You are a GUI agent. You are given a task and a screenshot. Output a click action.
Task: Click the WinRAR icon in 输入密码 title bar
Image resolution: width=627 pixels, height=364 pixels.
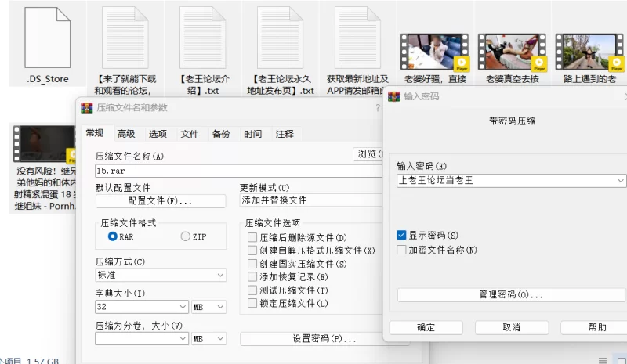pyautogui.click(x=394, y=97)
